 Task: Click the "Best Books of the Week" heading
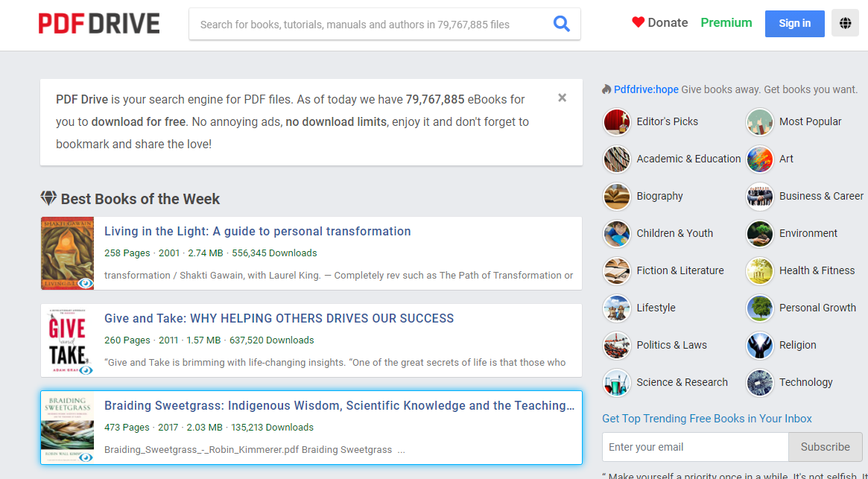pos(140,199)
